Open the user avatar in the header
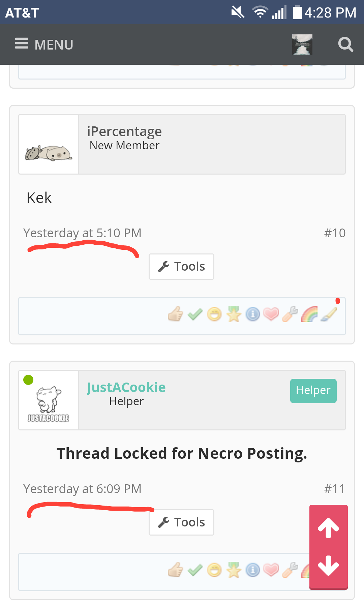Viewport: 364px width, 606px height. click(302, 44)
